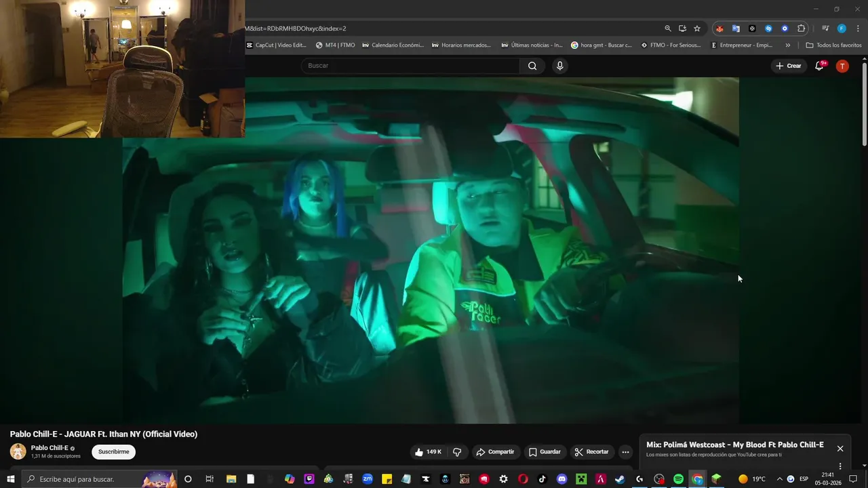Open Chrome media controls icon

coord(825,28)
